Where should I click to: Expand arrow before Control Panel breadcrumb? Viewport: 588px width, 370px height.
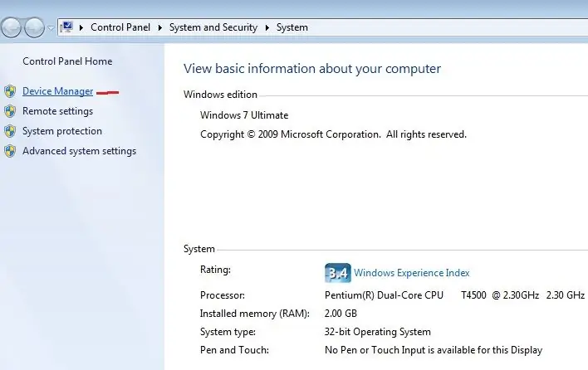point(81,27)
